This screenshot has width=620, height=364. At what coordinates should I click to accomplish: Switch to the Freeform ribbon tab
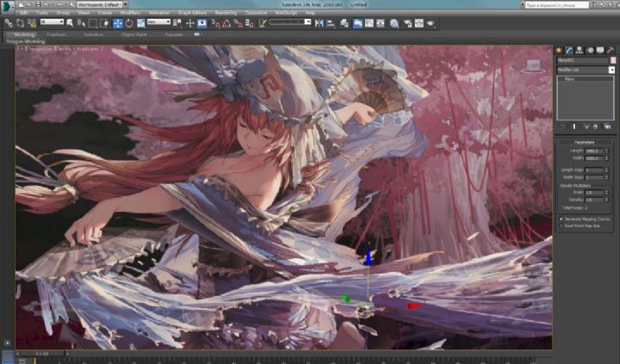57,34
